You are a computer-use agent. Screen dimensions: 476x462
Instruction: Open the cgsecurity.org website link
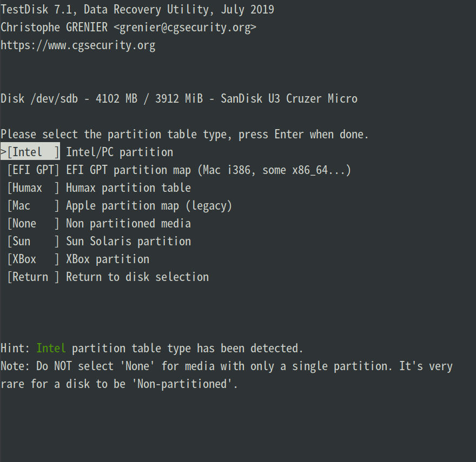[x=78, y=45]
